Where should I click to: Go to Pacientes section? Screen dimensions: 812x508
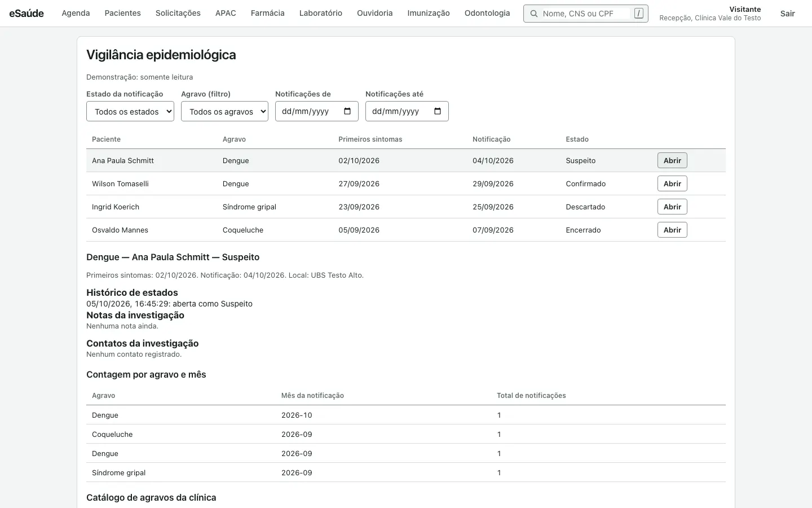[122, 13]
